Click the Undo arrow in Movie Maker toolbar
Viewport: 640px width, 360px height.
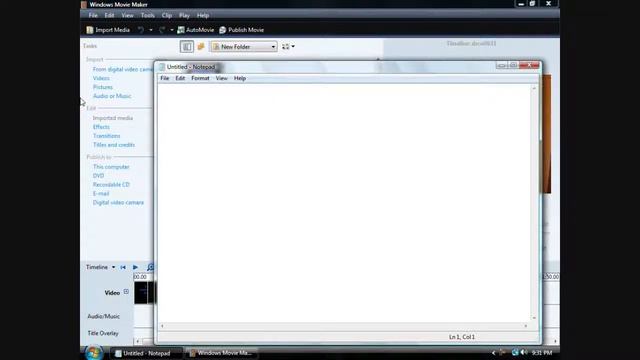pyautogui.click(x=141, y=30)
